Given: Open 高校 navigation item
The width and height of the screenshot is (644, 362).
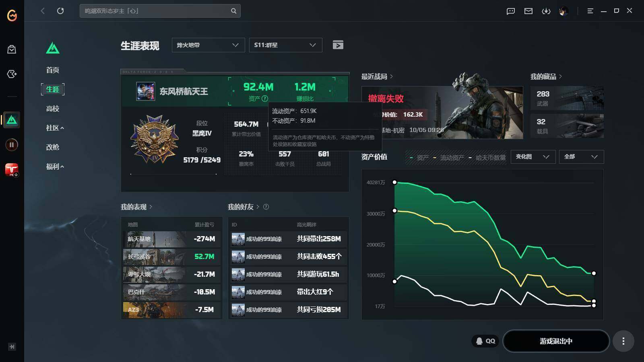Looking at the screenshot, I should (53, 109).
